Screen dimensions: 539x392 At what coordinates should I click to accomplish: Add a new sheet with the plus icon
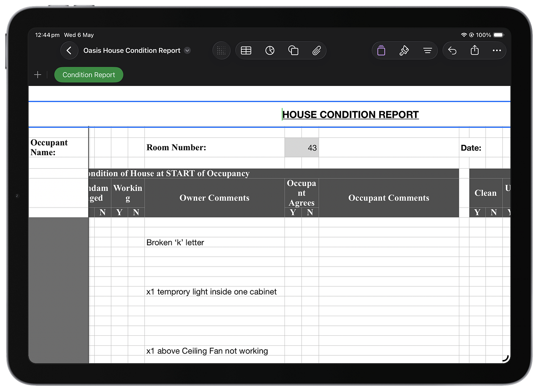point(38,75)
